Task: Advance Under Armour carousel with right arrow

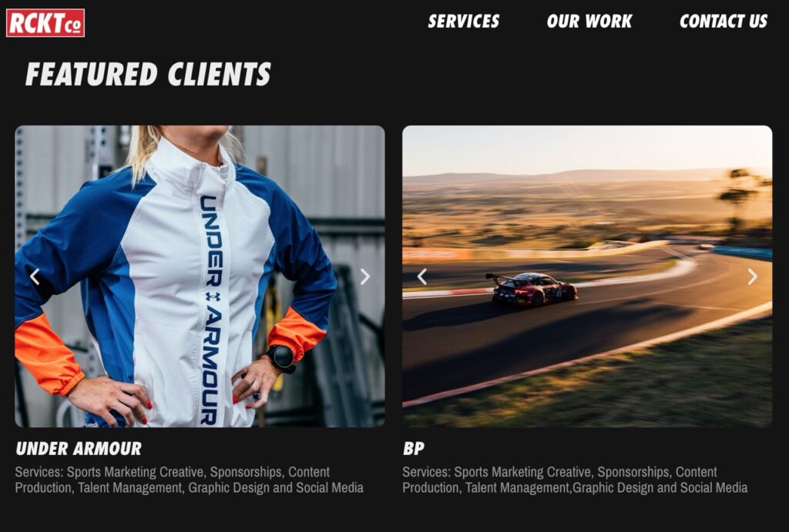Action: tap(365, 276)
